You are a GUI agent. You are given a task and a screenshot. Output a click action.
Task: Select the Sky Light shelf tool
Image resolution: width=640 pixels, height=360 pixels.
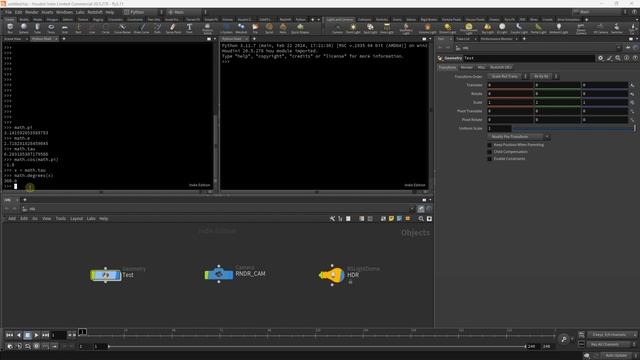tap(487, 28)
